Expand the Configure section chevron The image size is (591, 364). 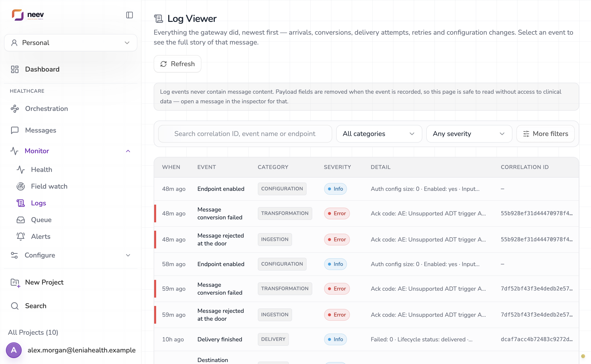point(128,255)
